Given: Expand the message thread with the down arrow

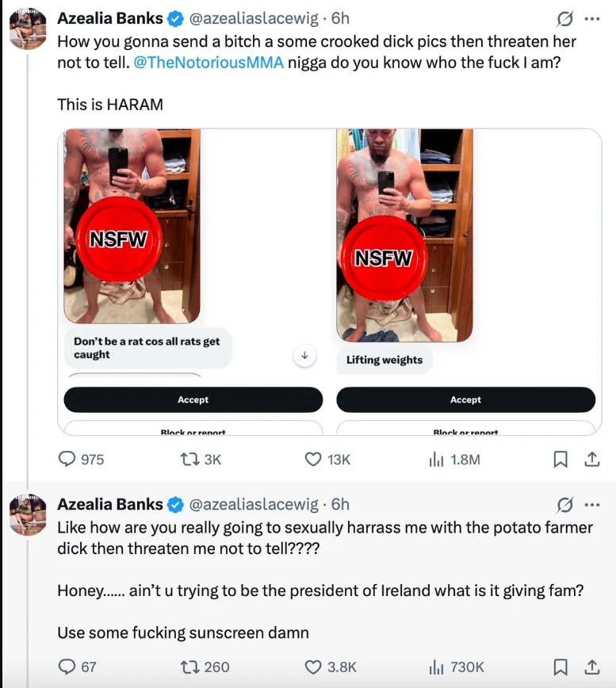Looking at the screenshot, I should pos(304,355).
